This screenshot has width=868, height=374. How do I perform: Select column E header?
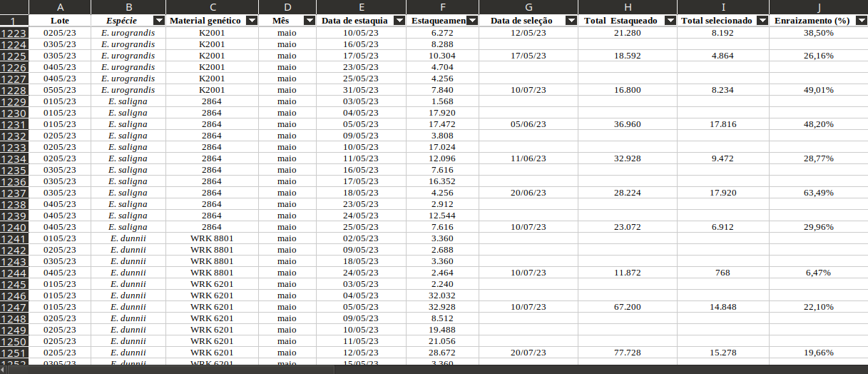click(x=361, y=7)
